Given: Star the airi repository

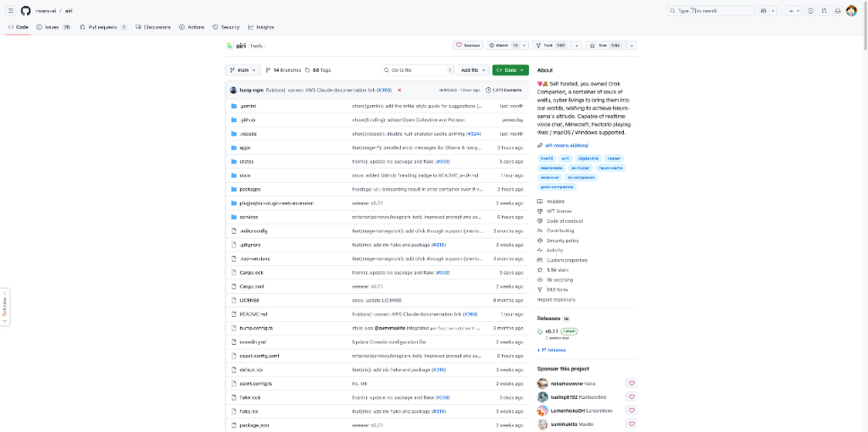Looking at the screenshot, I should pyautogui.click(x=606, y=46).
